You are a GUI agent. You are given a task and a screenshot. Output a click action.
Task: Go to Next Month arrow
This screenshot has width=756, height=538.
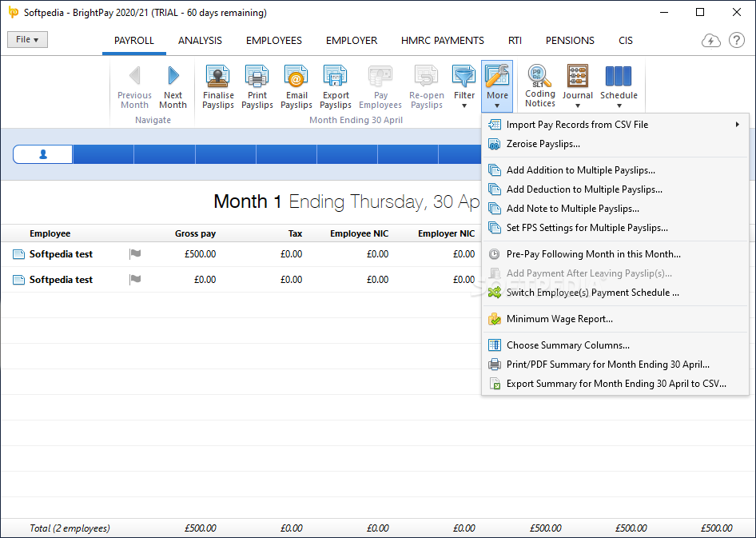click(x=173, y=76)
